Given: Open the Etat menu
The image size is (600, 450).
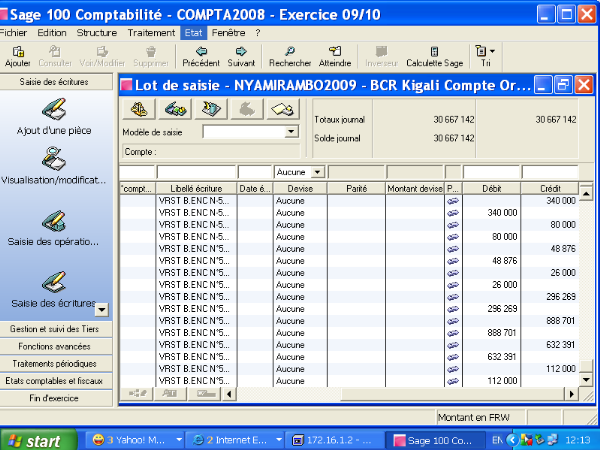Looking at the screenshot, I should click(193, 33).
